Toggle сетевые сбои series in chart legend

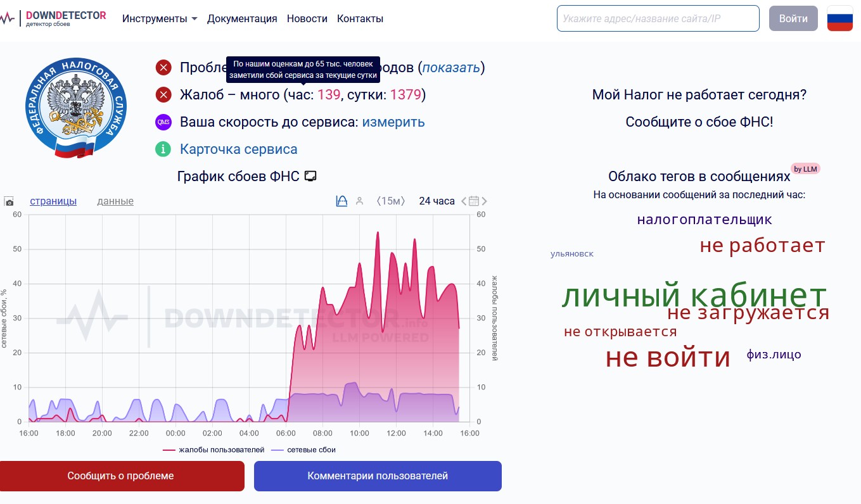click(303, 450)
